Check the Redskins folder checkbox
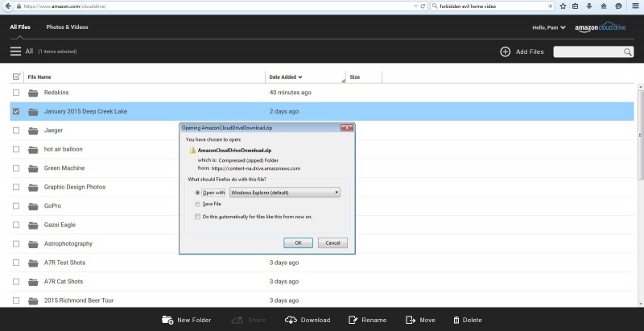644x331 pixels. (17, 93)
